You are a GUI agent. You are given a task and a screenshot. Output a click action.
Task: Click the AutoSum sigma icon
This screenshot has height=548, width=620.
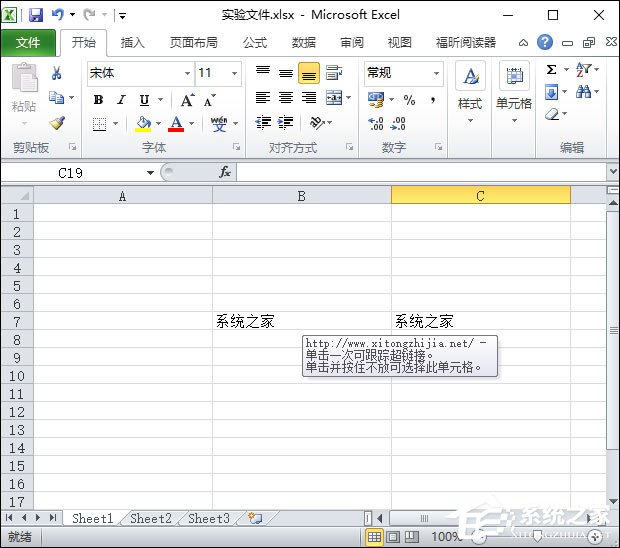pyautogui.click(x=551, y=70)
